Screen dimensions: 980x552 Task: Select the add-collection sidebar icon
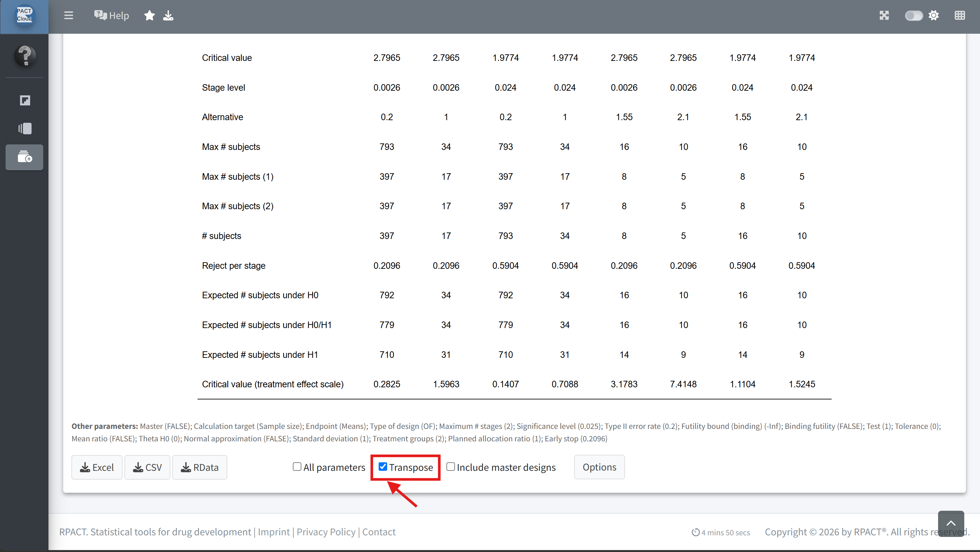(24, 156)
